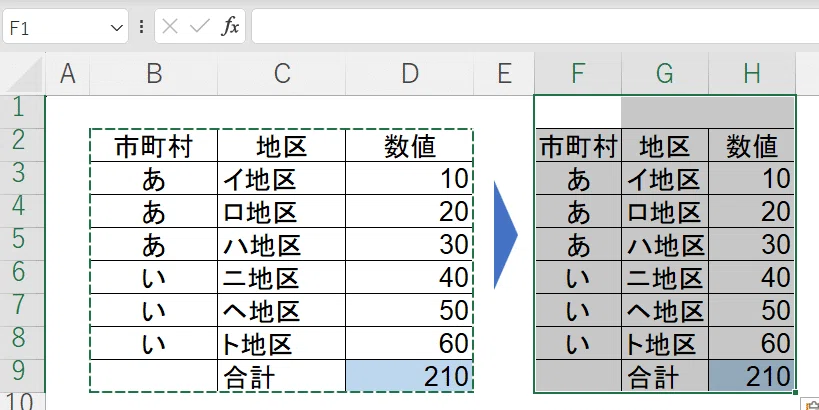Click cell H2 containing 数値

[752, 145]
